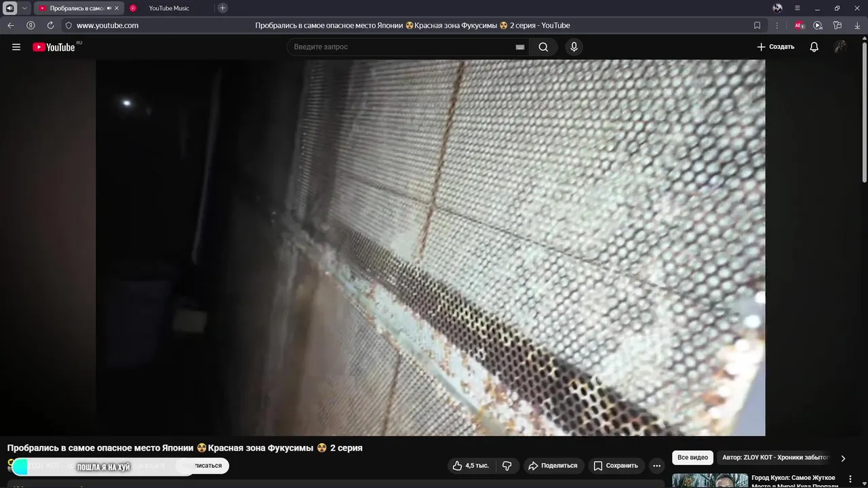The width and height of the screenshot is (868, 488).
Task: Click the 'Поделиться' share button
Action: (553, 466)
